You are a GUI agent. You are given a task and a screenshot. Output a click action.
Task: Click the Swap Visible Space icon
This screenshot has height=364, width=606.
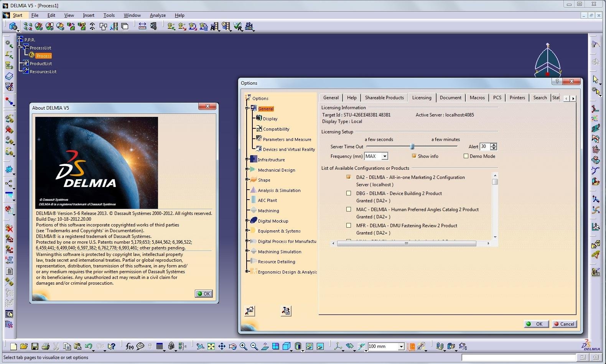320,346
